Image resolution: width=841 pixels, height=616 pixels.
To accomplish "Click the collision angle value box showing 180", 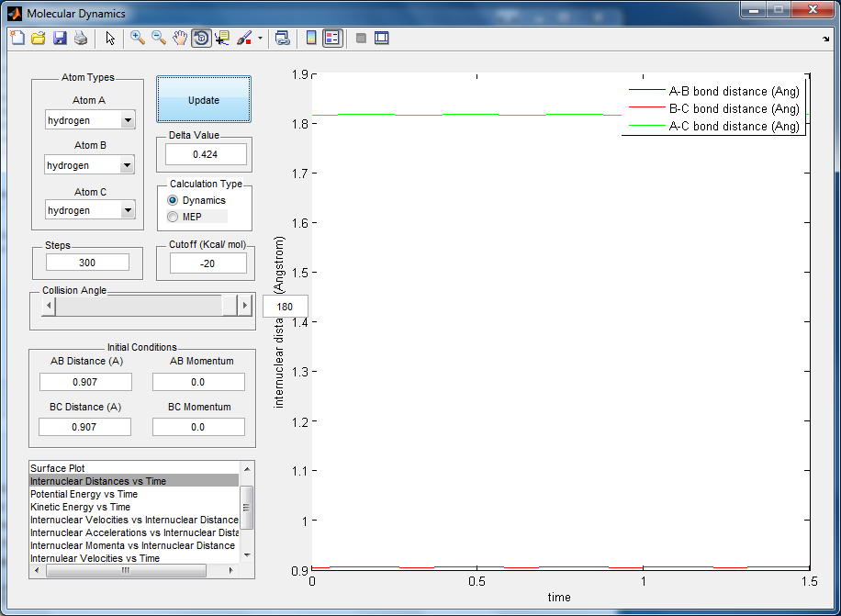I will [x=285, y=307].
